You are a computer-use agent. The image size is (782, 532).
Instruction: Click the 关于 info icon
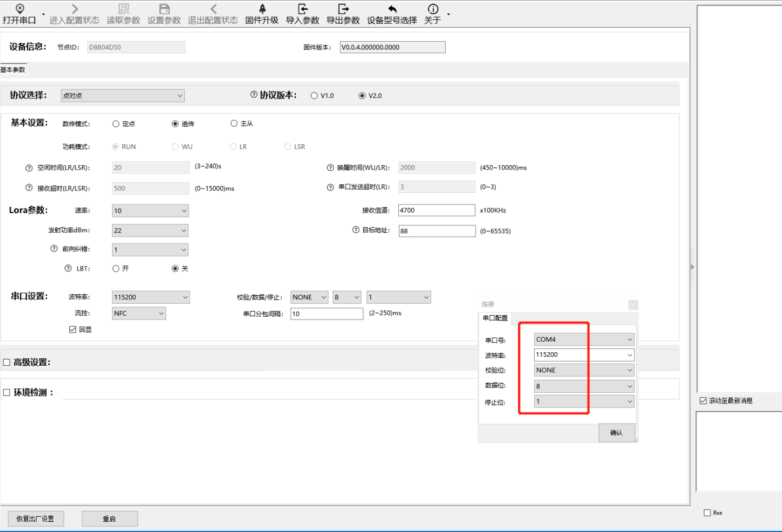pos(433,9)
